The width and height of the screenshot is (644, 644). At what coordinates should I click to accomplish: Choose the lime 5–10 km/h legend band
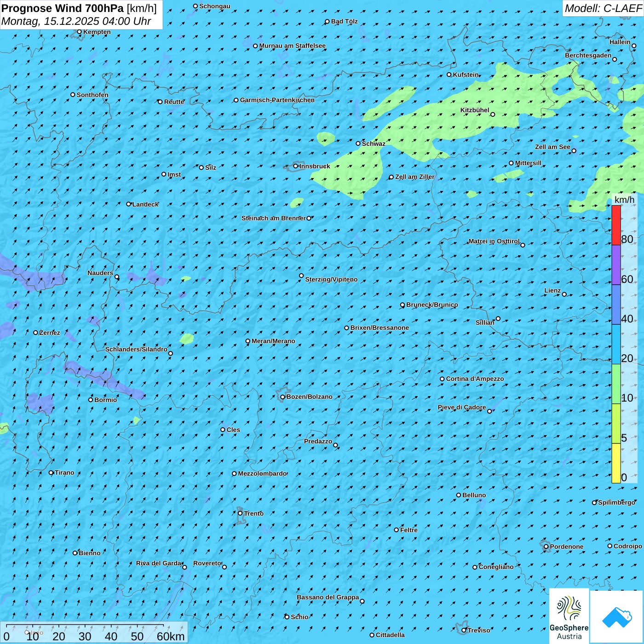click(616, 424)
